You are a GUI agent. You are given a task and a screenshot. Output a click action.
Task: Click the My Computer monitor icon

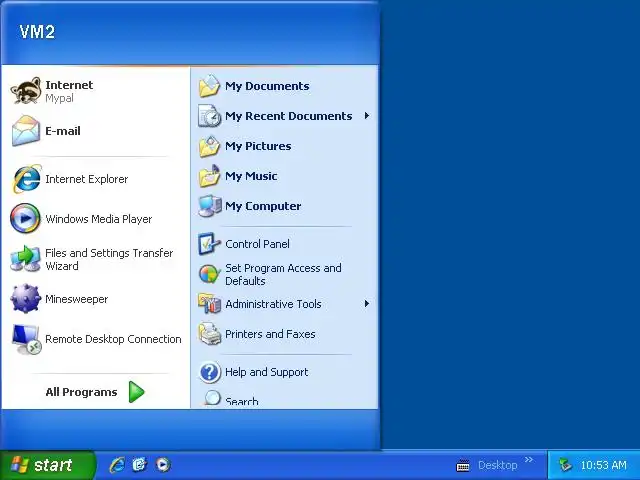point(209,206)
